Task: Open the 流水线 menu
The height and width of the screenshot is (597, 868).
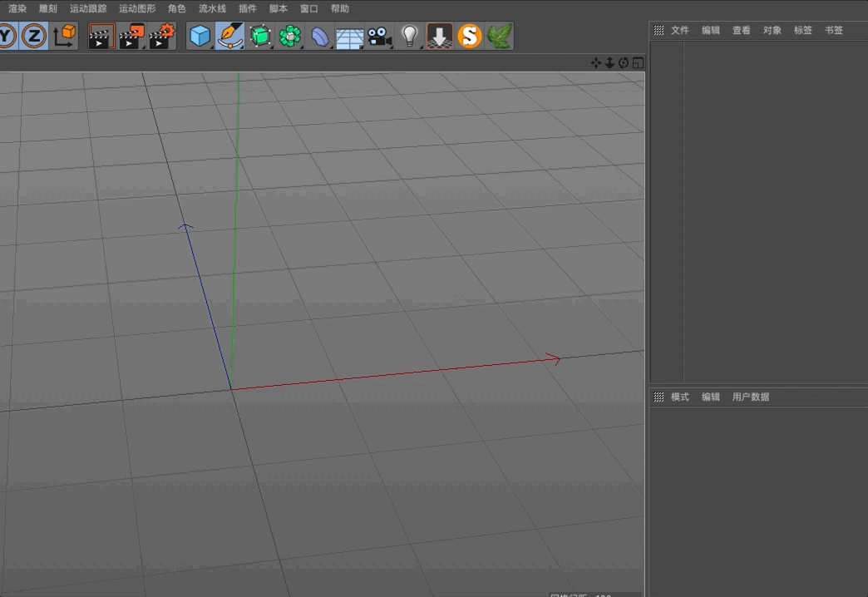Action: [213, 9]
